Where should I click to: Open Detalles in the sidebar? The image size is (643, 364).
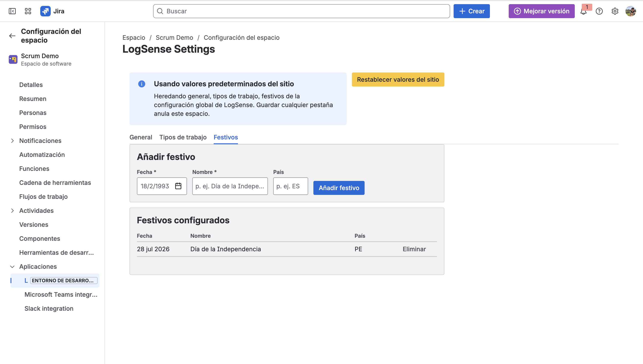(31, 85)
